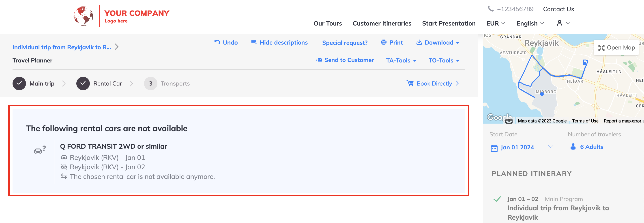Viewport: 644px width, 223px height.
Task: Click the phone icon beside +123456789
Action: [490, 9]
